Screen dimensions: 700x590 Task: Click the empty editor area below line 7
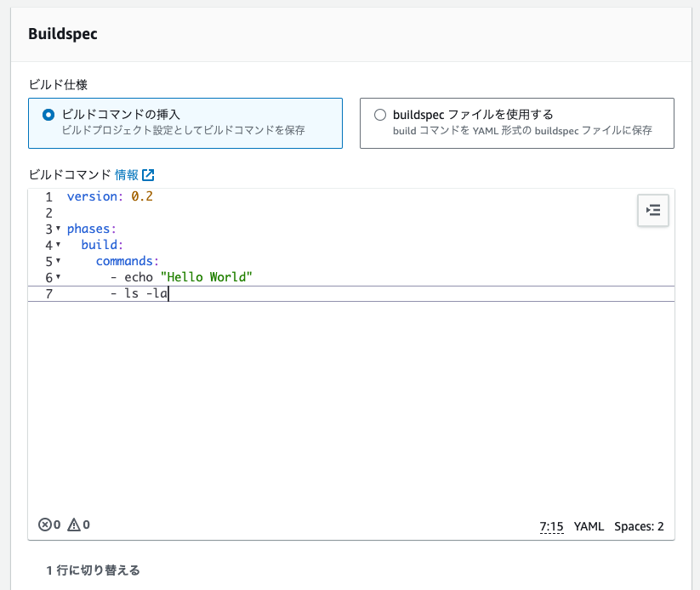pyautogui.click(x=351, y=406)
